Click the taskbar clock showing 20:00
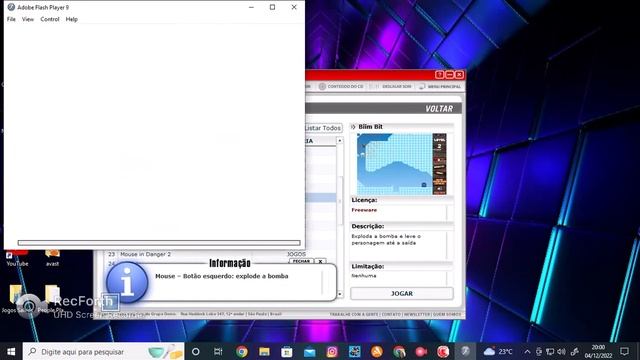This screenshot has width=640, height=360. [598, 351]
